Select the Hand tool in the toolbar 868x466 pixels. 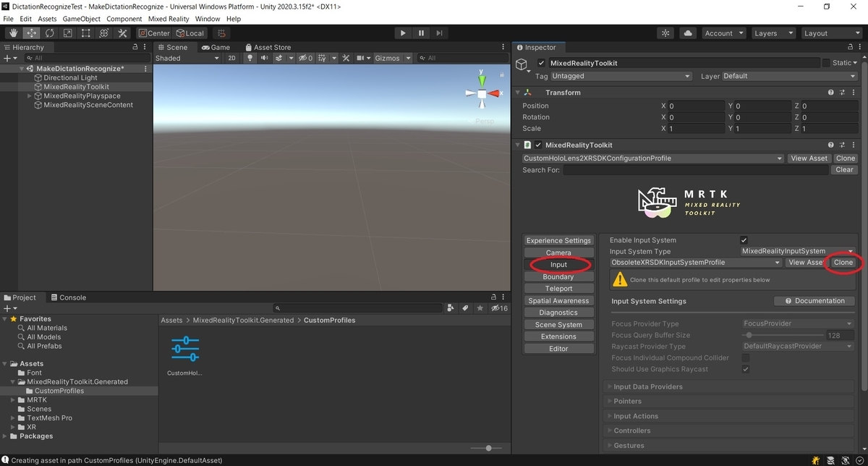tap(13, 33)
